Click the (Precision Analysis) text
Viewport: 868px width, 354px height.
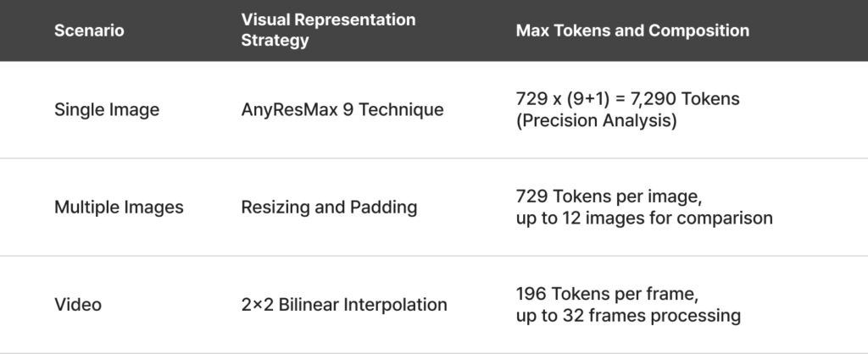pos(596,121)
